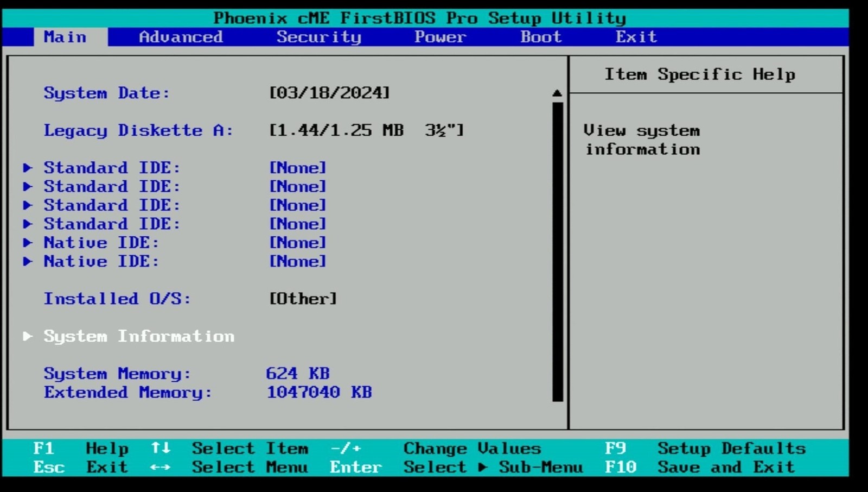Image resolution: width=868 pixels, height=492 pixels.
Task: Click the vertical scrollbar track in Main panel
Action: 558,252
